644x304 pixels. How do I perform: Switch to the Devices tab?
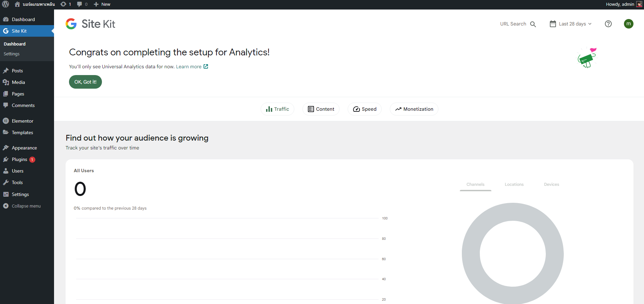(x=551, y=184)
